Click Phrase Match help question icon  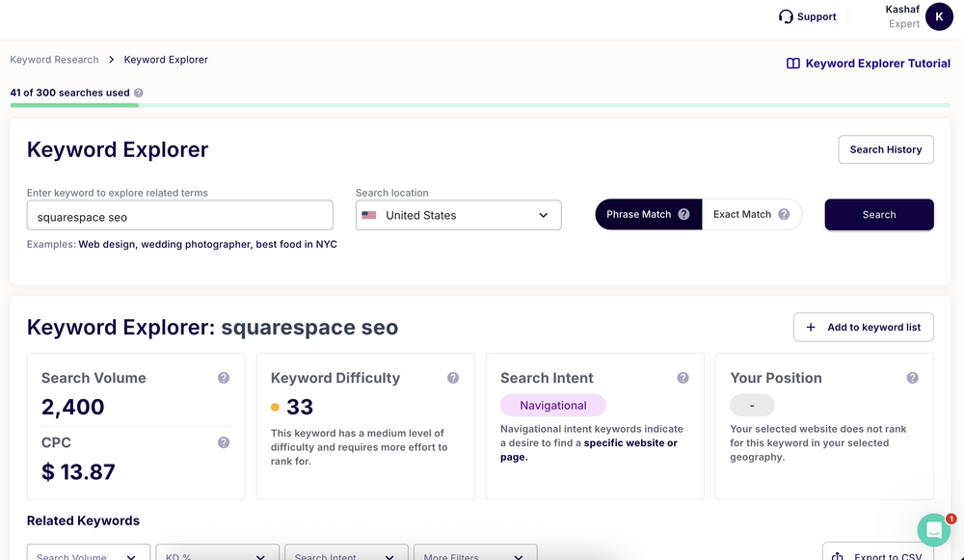coord(683,214)
